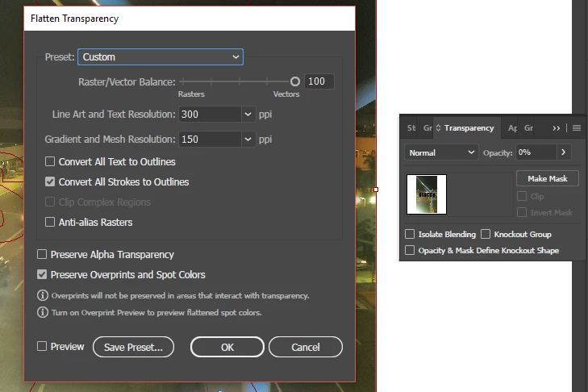Switch to the Gr tab right of Ap
This screenshot has width=588, height=392.
pos(528,128)
